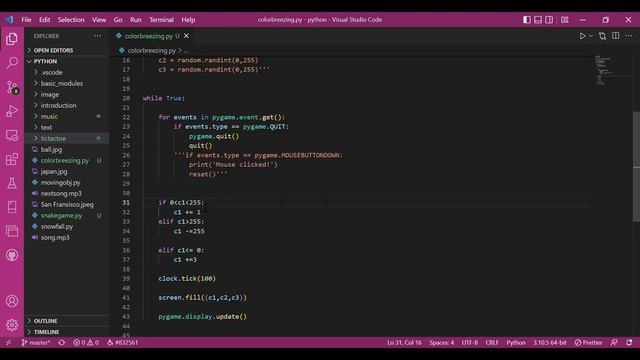Open the Accounts icon in activity bar
Viewport: 640px width, 360px height.
[12, 301]
